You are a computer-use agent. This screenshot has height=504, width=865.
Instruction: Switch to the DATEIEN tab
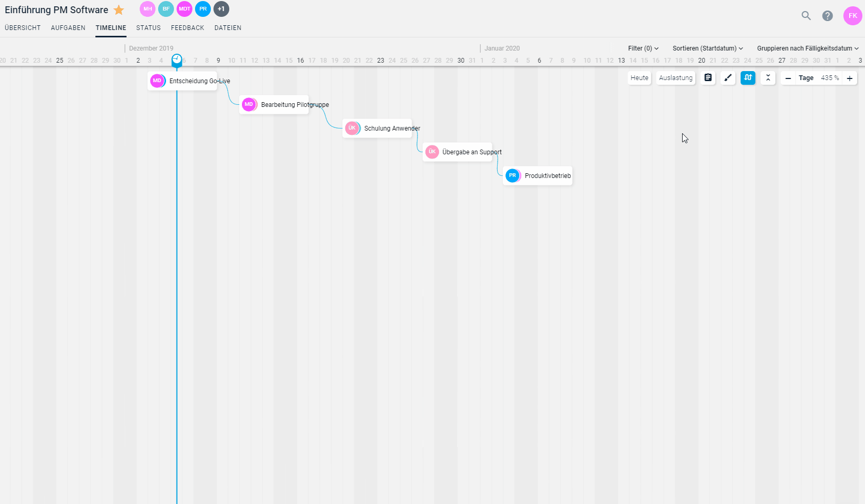tap(228, 28)
